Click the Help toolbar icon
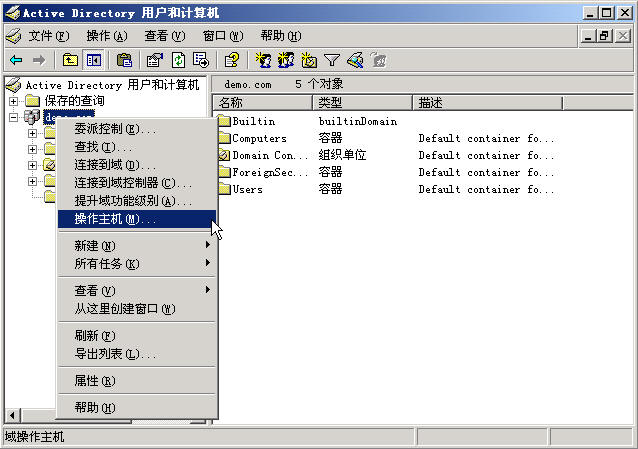638x449 pixels. pos(231,60)
